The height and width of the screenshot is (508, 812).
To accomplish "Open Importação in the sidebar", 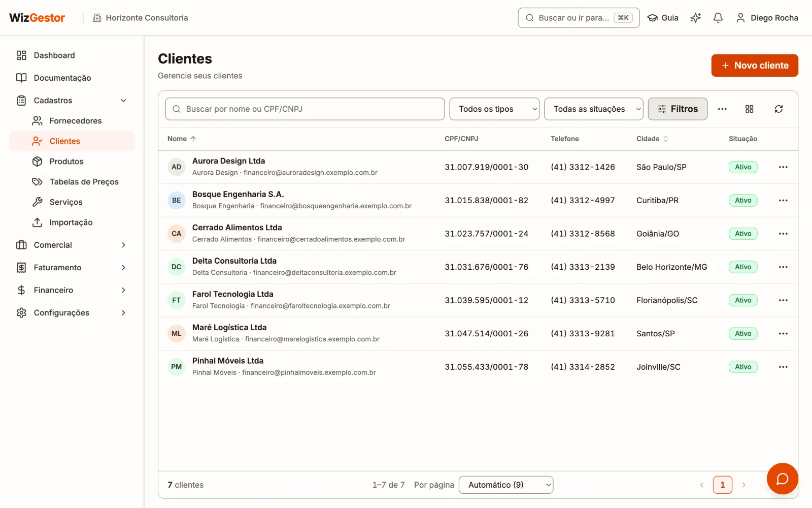I will (x=72, y=223).
